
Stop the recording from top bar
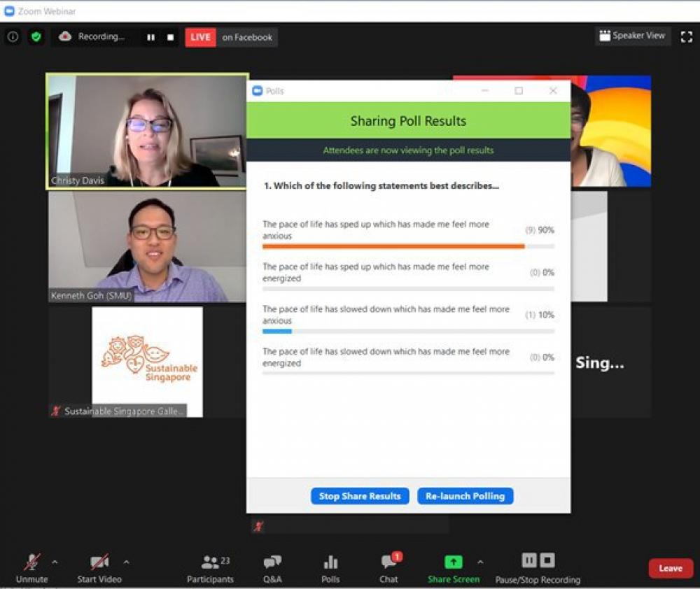(171, 38)
